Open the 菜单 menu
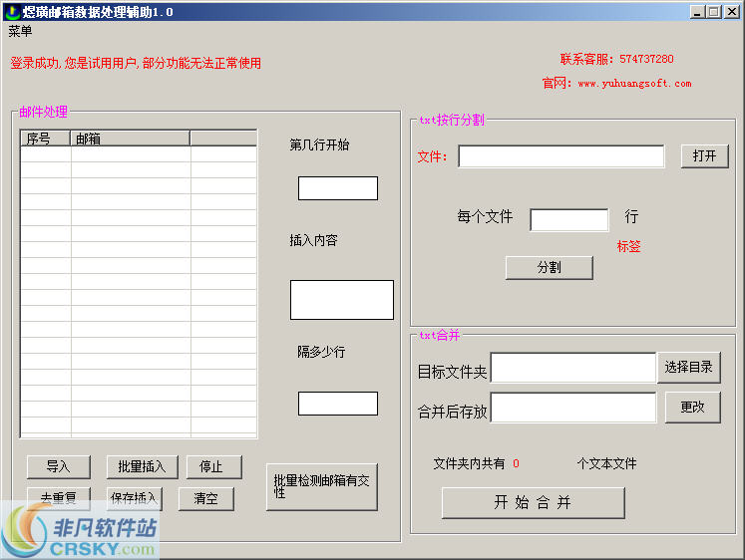Image resolution: width=745 pixels, height=560 pixels. click(x=20, y=31)
